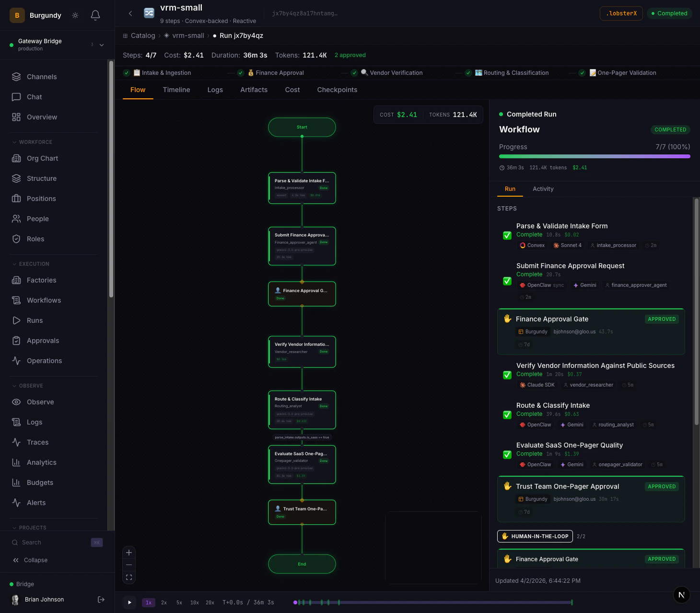Open the Approvals section
The width and height of the screenshot is (700, 613).
[x=42, y=341]
